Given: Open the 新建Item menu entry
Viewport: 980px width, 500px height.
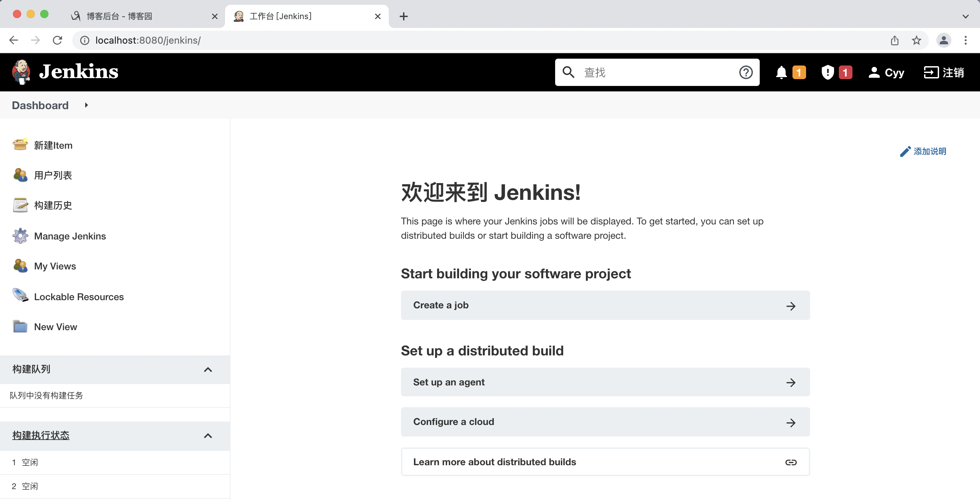Looking at the screenshot, I should click(x=53, y=145).
